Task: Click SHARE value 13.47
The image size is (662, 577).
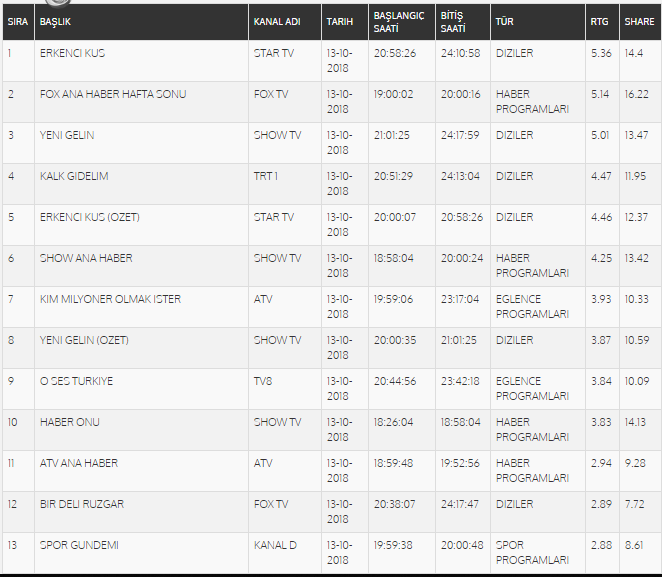Action: coord(636,135)
